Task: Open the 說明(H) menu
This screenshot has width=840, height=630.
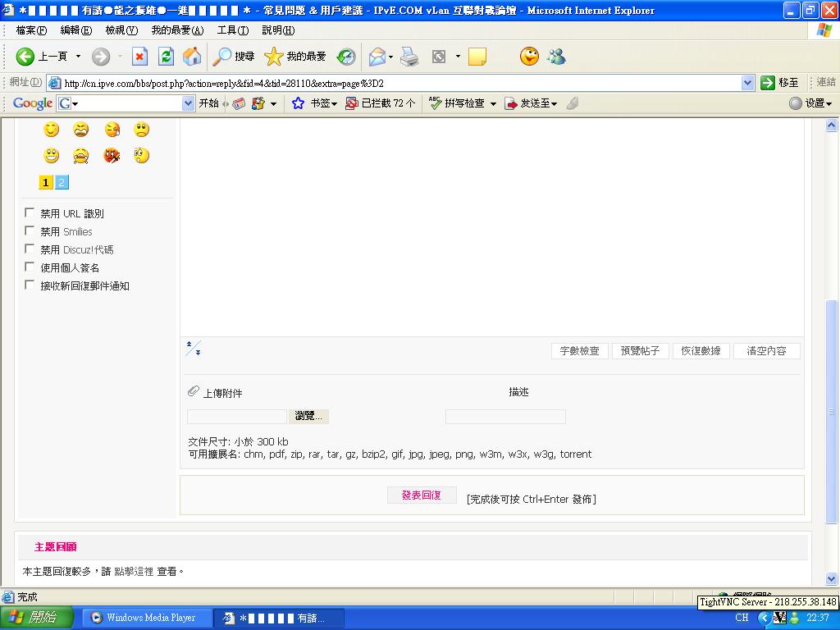Action: 278,30
